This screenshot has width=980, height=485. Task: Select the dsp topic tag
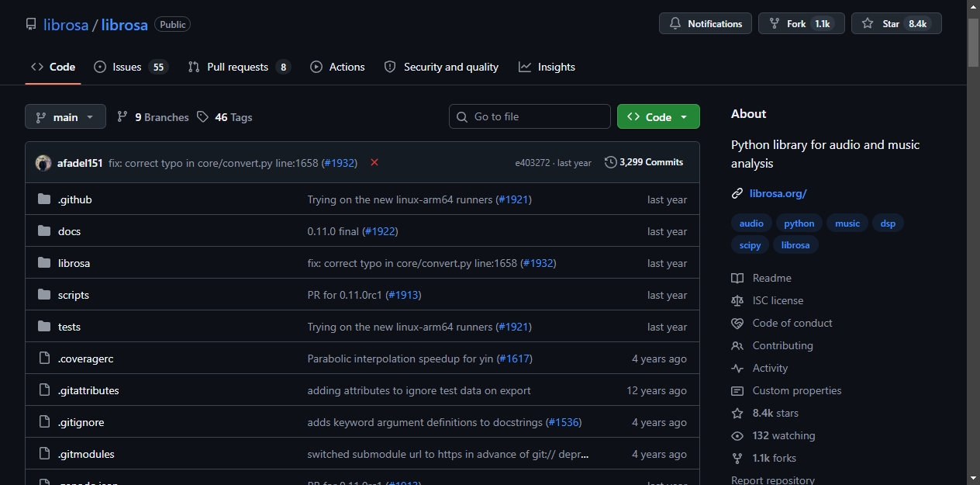[888, 223]
